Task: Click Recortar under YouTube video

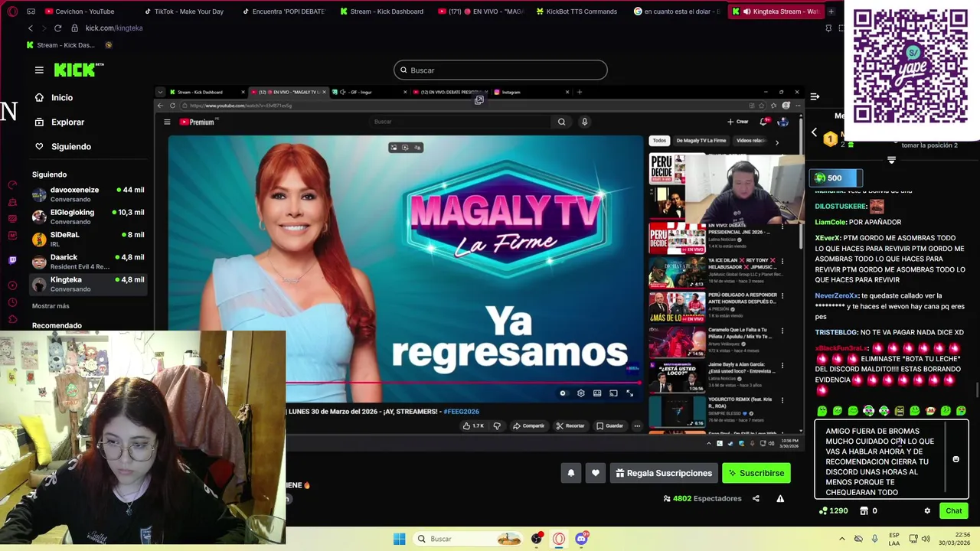Action: (x=570, y=425)
